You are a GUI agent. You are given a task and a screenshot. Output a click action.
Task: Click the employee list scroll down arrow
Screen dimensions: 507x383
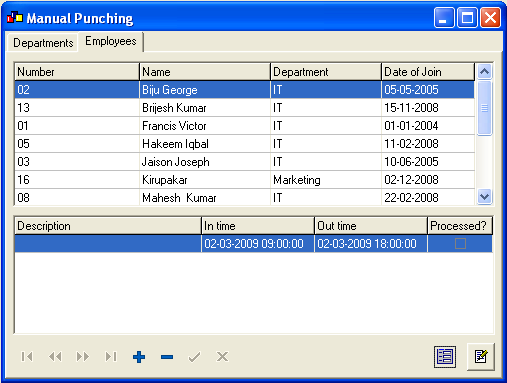pyautogui.click(x=484, y=197)
